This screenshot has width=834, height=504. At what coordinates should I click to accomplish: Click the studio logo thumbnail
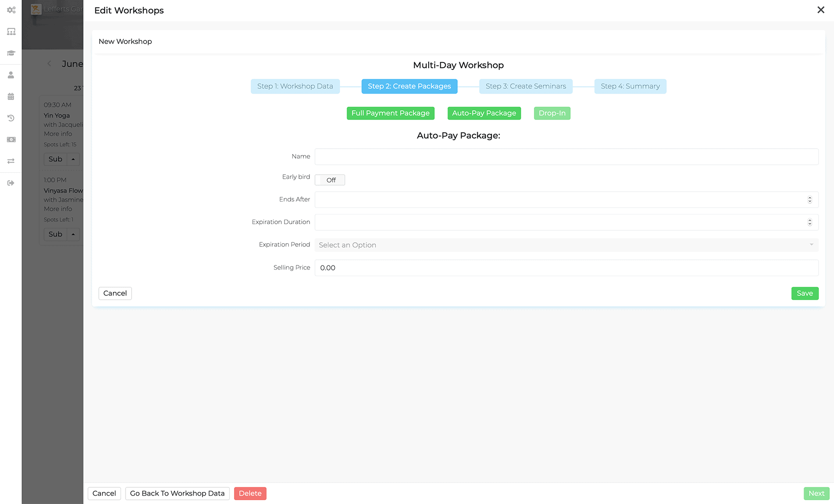pyautogui.click(x=36, y=9)
